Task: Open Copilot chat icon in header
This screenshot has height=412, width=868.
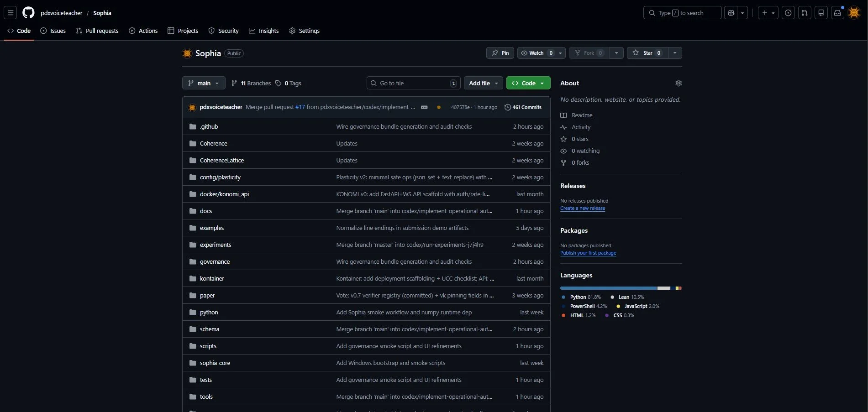Action: pyautogui.click(x=731, y=13)
